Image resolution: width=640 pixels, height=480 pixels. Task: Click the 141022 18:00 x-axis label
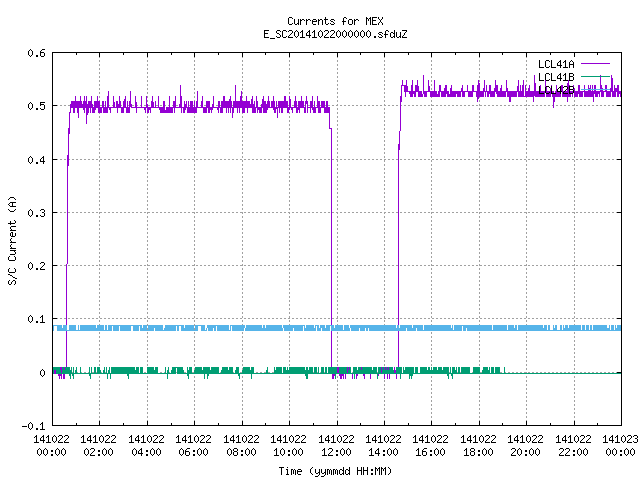point(478,446)
